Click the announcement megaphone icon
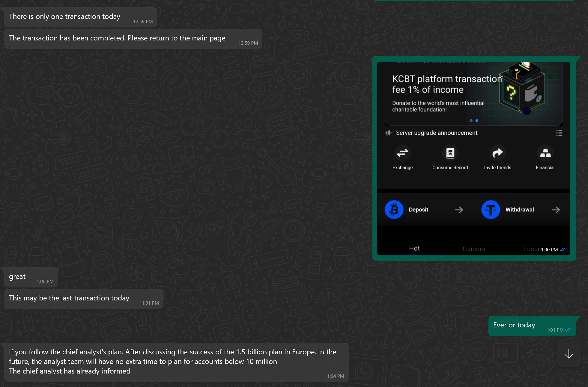 point(389,133)
